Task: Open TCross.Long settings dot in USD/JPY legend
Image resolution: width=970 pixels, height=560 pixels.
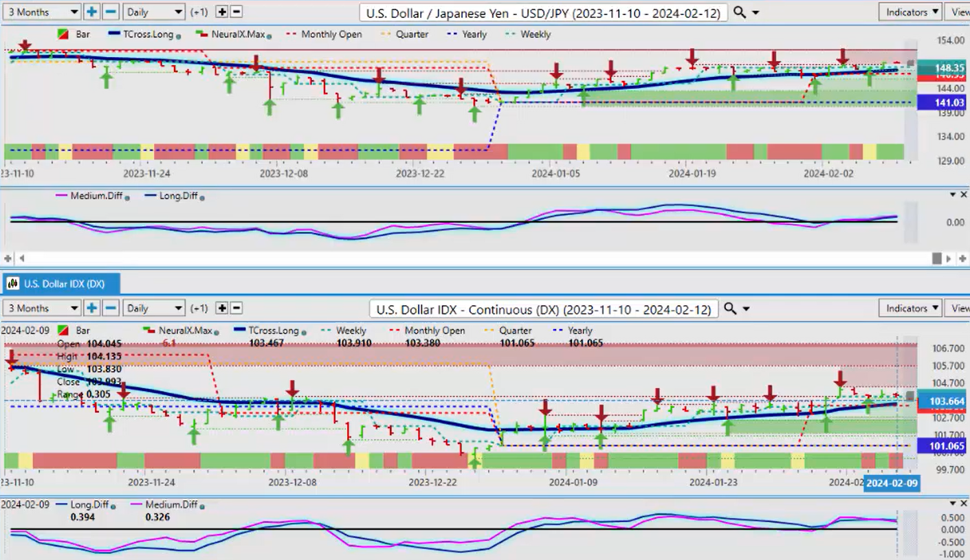Action: click(x=179, y=36)
